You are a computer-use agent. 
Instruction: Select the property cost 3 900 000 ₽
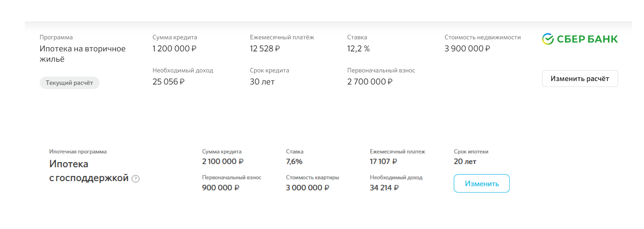point(467,49)
